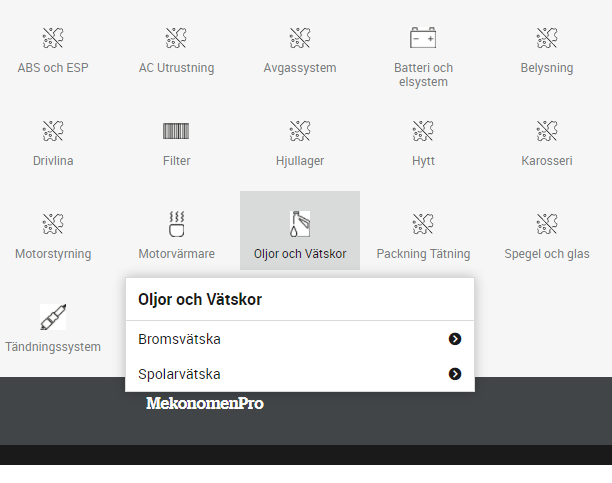Go to the Avgassystem category label
The image size is (612, 483).
click(x=300, y=68)
